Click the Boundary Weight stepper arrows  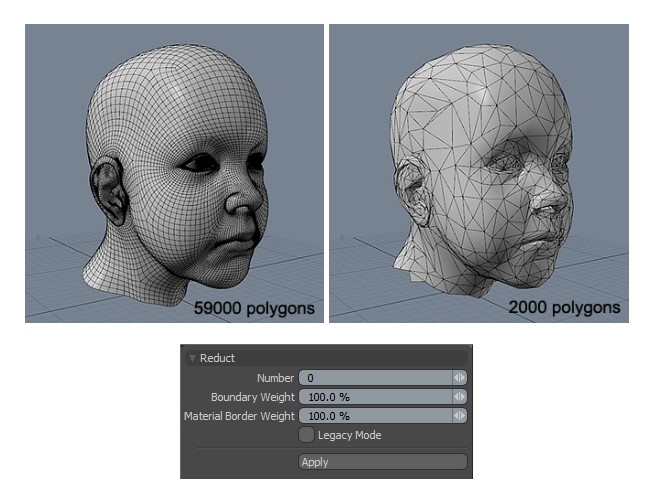459,397
